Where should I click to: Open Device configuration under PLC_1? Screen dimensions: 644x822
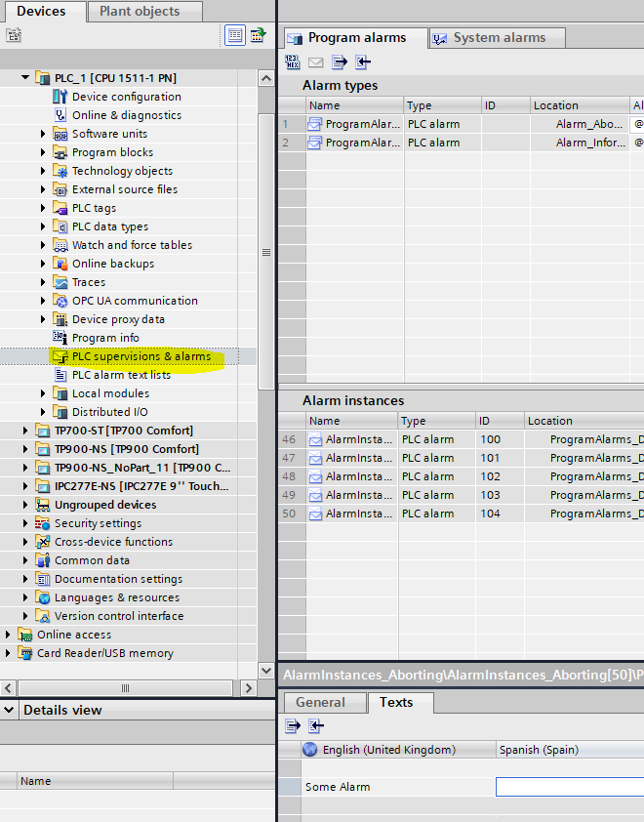(x=126, y=97)
